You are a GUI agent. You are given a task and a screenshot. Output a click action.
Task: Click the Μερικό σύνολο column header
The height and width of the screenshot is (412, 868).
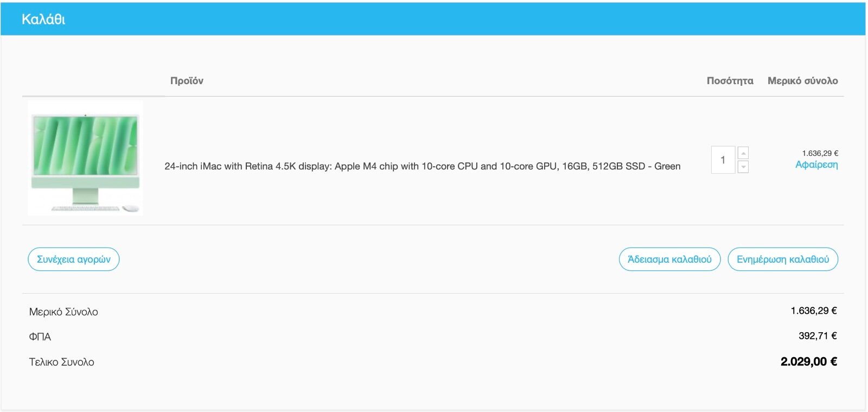coord(802,81)
